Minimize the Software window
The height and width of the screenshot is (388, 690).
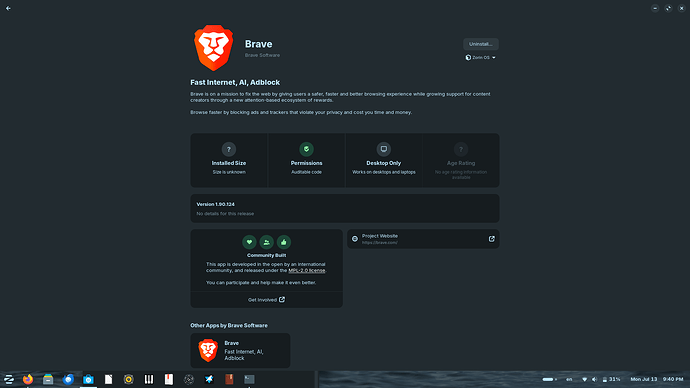coord(655,8)
